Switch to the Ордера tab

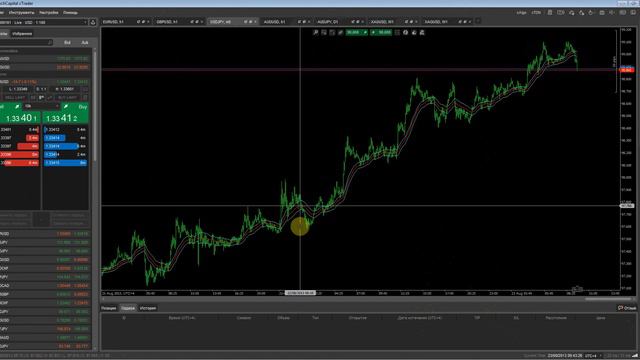pos(128,308)
